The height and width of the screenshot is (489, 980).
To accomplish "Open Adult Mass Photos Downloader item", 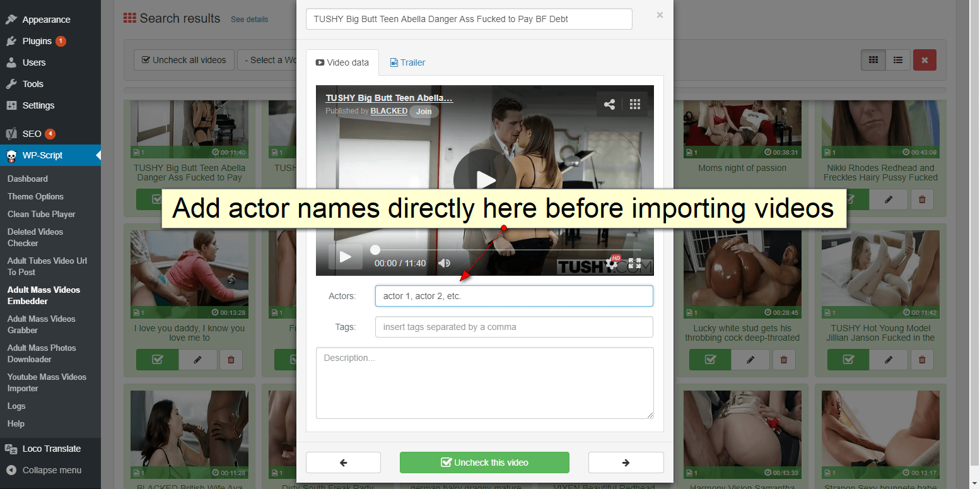I will [x=42, y=353].
